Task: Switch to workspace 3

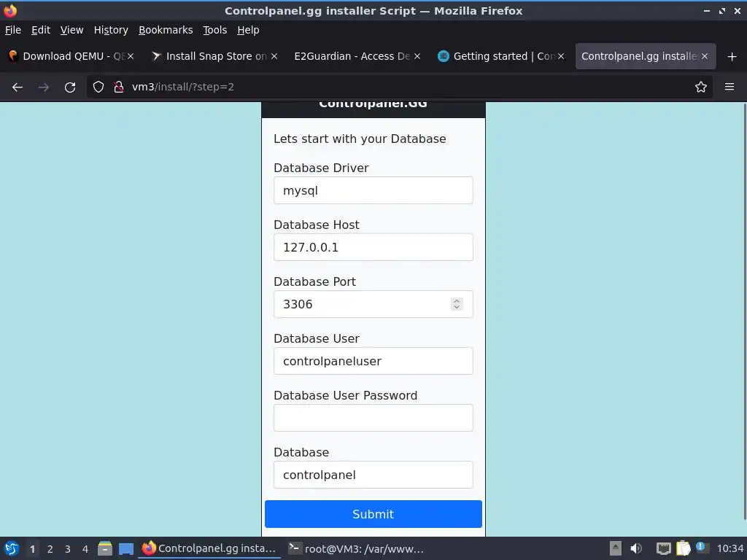Action: 68,549
